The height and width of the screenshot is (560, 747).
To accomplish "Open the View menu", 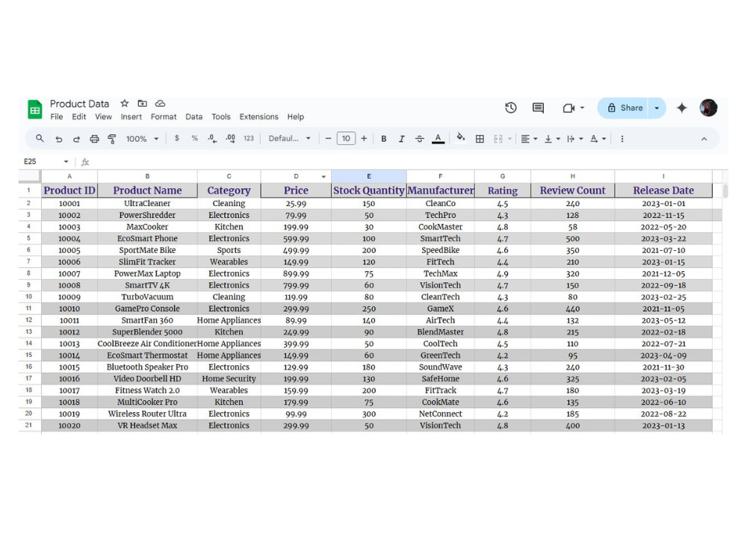I will click(103, 116).
